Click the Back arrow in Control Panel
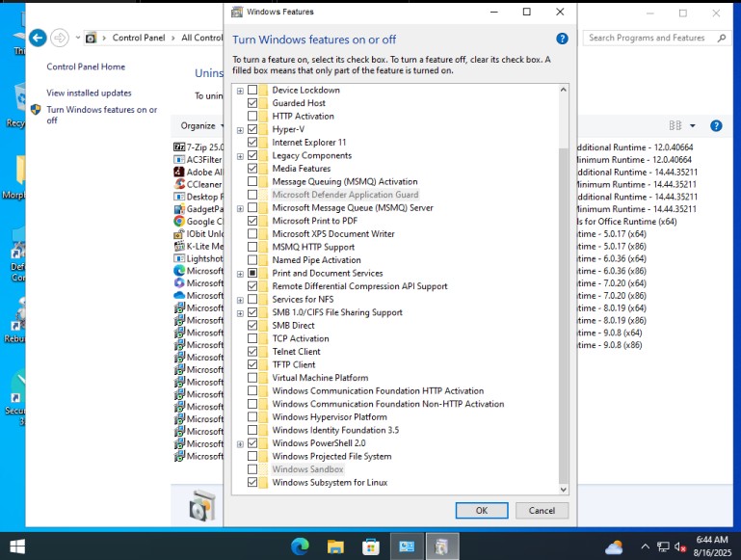 pyautogui.click(x=38, y=38)
